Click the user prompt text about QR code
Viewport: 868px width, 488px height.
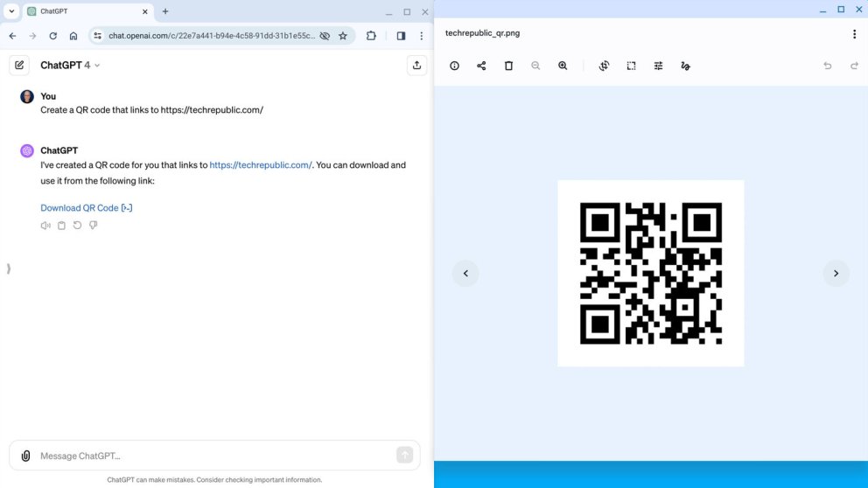coord(151,110)
